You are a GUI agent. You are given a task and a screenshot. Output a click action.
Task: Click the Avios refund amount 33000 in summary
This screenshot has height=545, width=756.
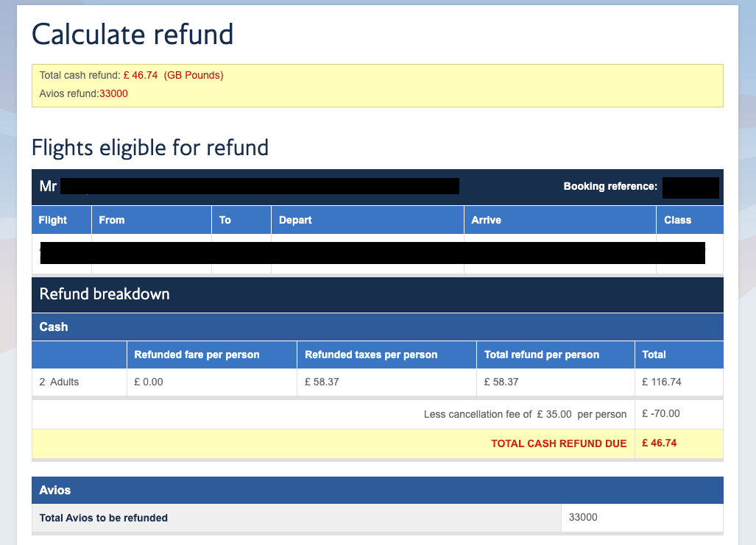click(x=114, y=93)
